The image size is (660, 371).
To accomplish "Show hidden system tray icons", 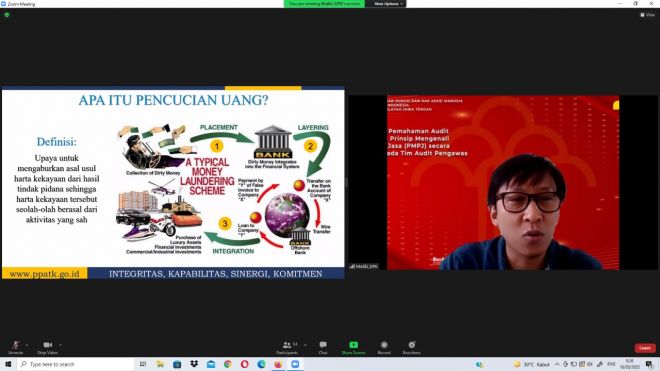I will coord(557,364).
